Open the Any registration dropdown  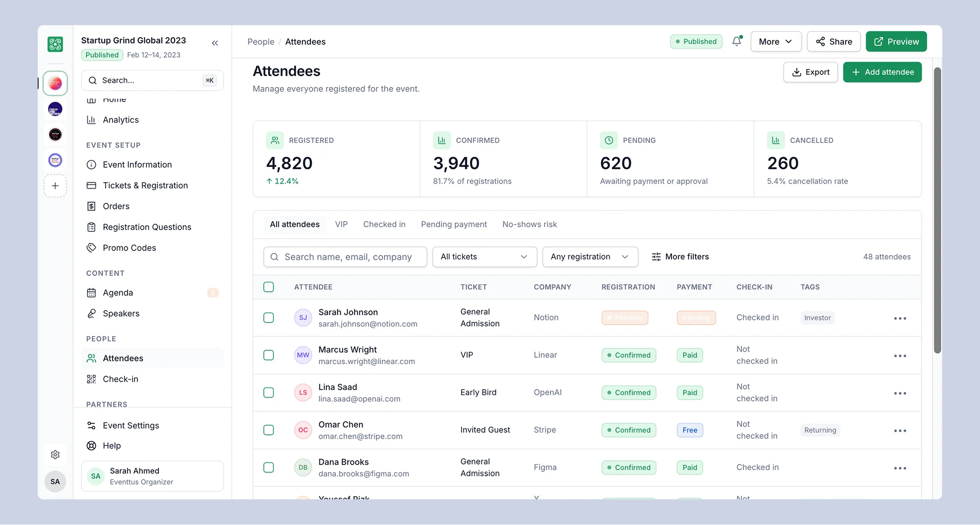pyautogui.click(x=590, y=257)
